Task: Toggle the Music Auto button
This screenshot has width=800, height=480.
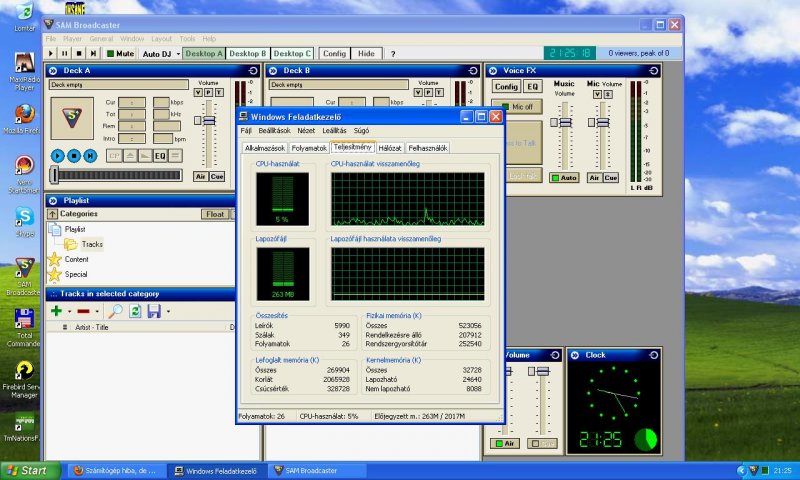Action: [x=564, y=178]
